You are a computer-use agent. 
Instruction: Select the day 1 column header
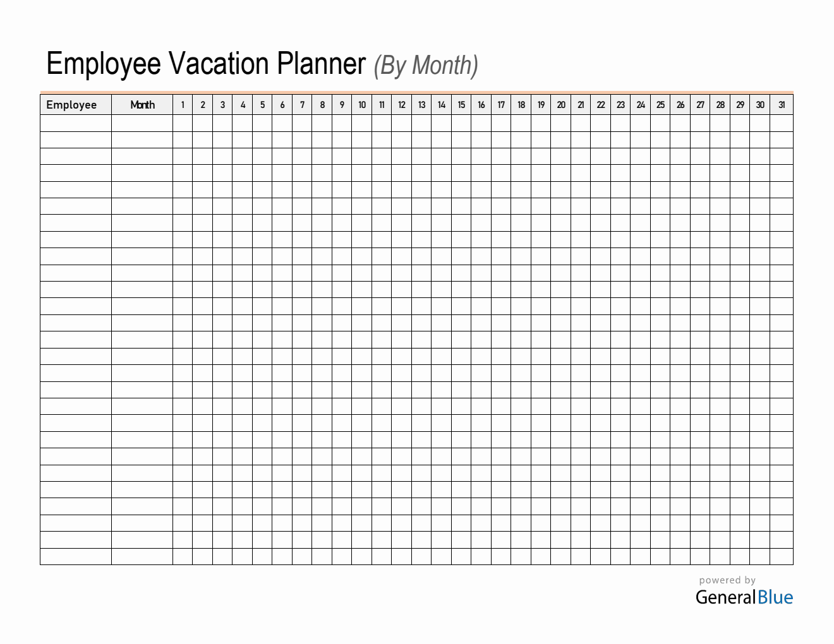(x=183, y=105)
